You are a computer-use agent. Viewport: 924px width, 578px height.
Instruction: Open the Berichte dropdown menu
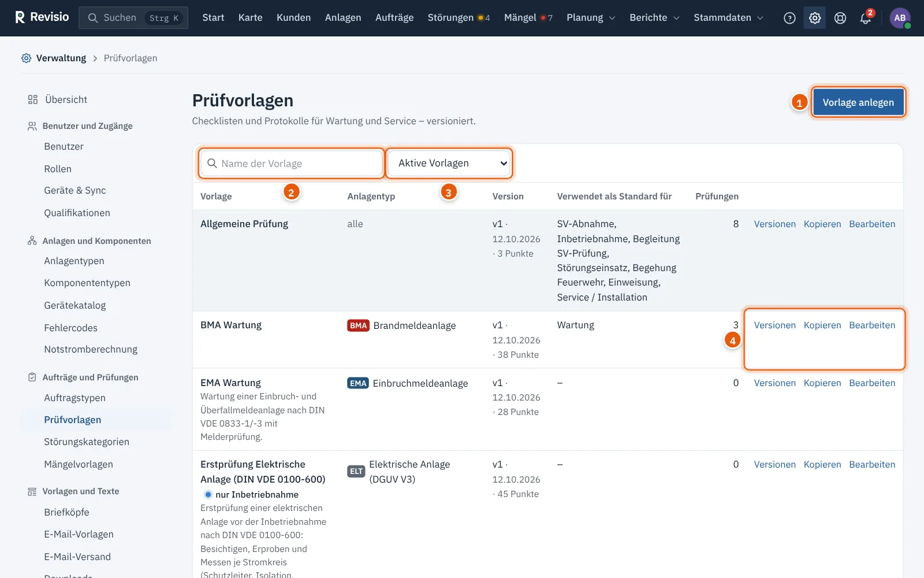pos(654,18)
